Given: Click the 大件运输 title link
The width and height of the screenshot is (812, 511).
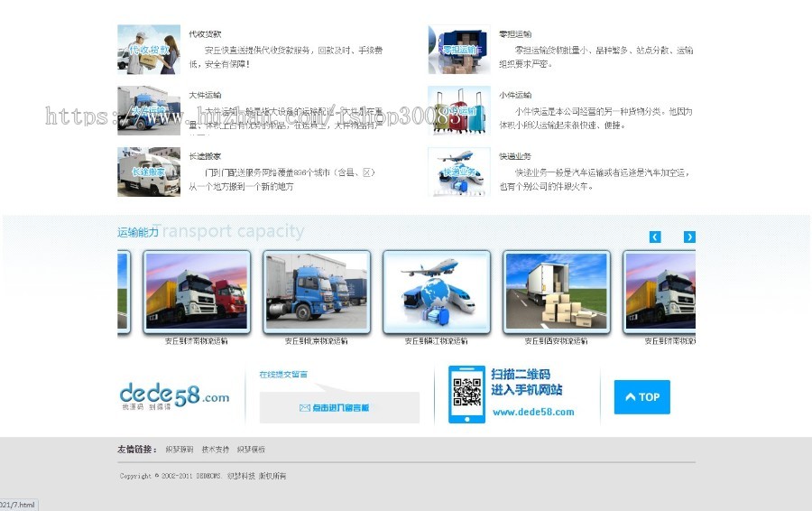Looking at the screenshot, I should pos(205,95).
